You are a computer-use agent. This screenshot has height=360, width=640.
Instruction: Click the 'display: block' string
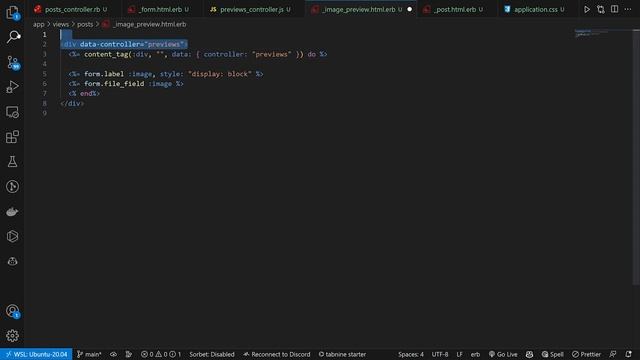(x=220, y=74)
